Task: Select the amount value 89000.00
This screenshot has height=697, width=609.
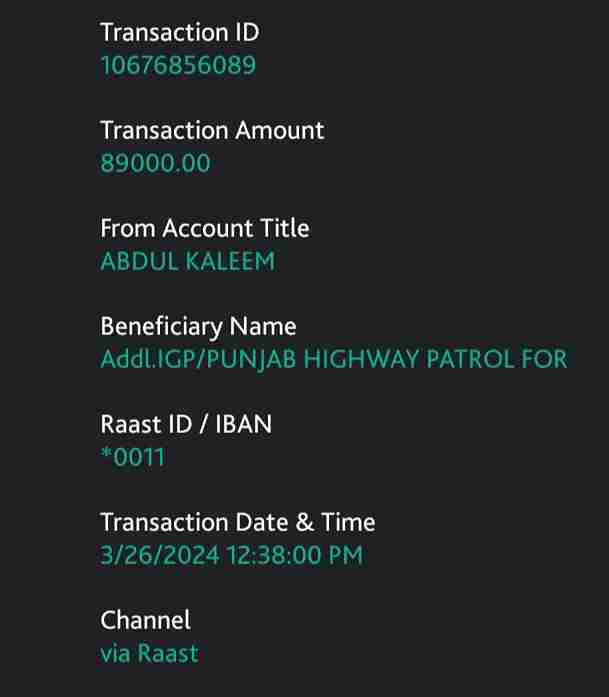Action: [155, 163]
